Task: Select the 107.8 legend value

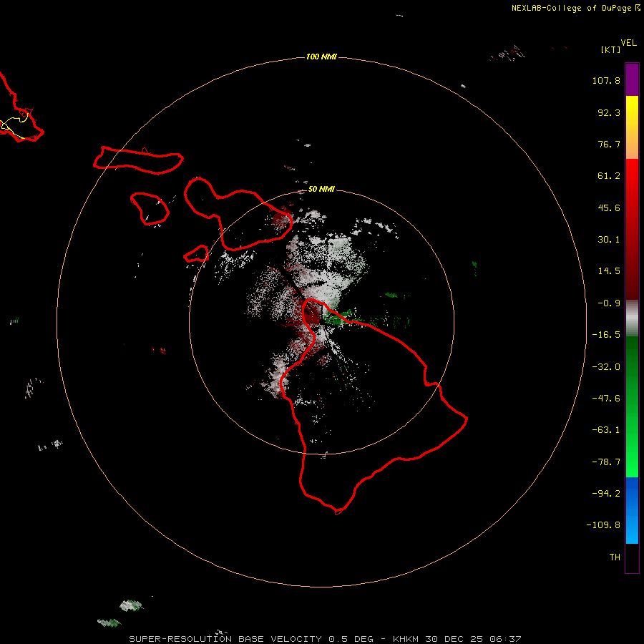Action: coord(606,80)
